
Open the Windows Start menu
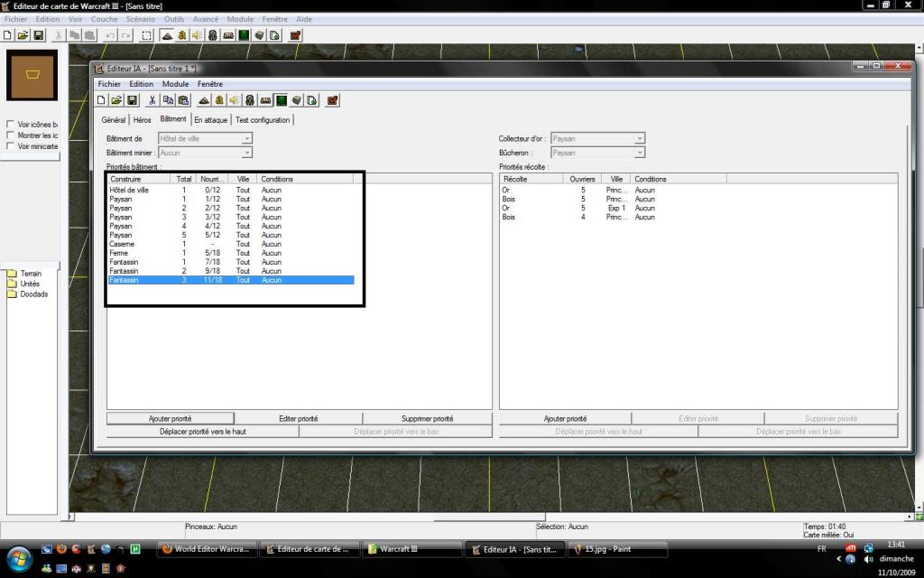(18, 558)
